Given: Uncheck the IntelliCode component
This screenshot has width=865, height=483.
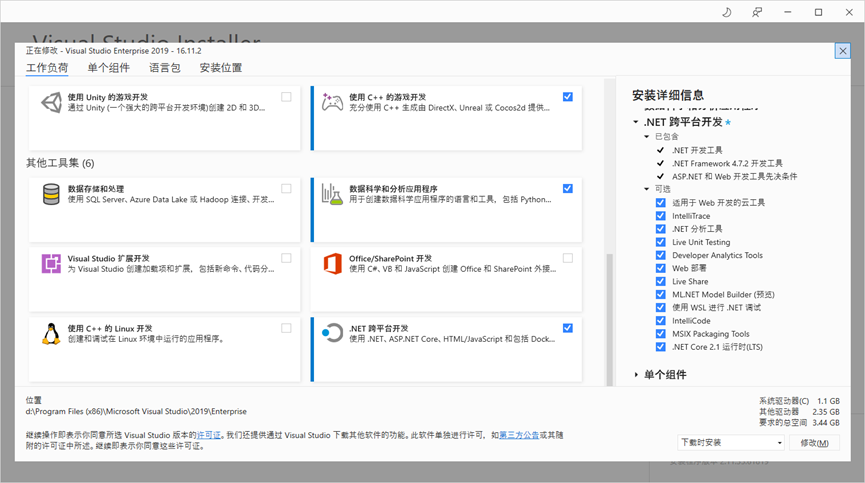Looking at the screenshot, I should [x=660, y=320].
